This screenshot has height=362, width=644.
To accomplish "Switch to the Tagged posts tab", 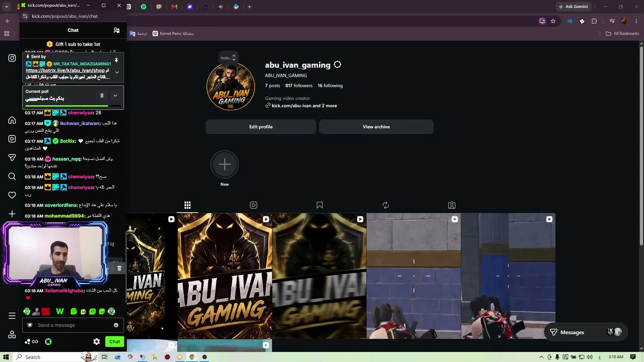I will pos(452,205).
